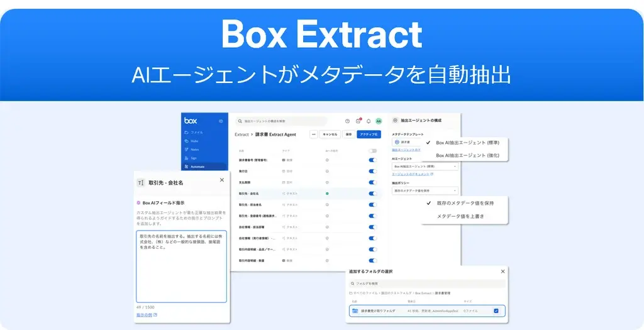This screenshot has width=644, height=330.
Task: Click the search magnifier in top bar
Action: [x=240, y=121]
